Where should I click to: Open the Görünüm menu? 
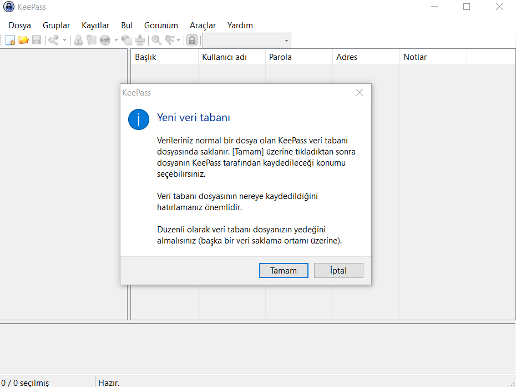pos(161,25)
